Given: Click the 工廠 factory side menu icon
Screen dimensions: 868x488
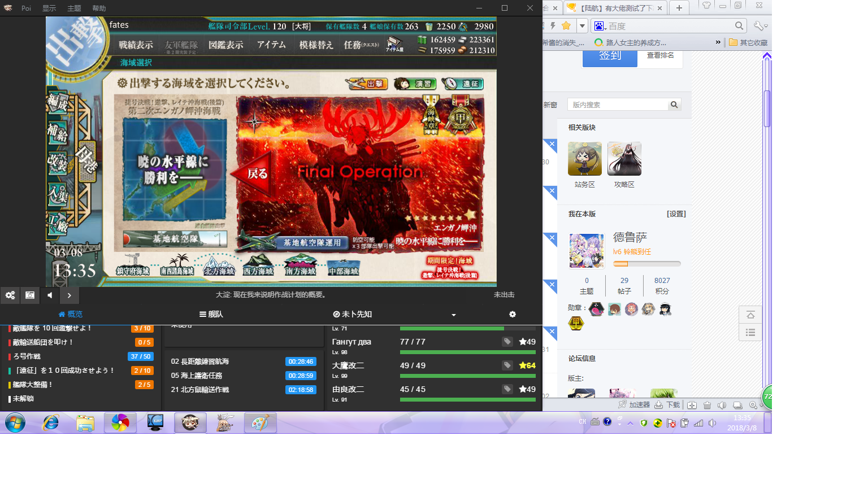Looking at the screenshot, I should click(58, 224).
